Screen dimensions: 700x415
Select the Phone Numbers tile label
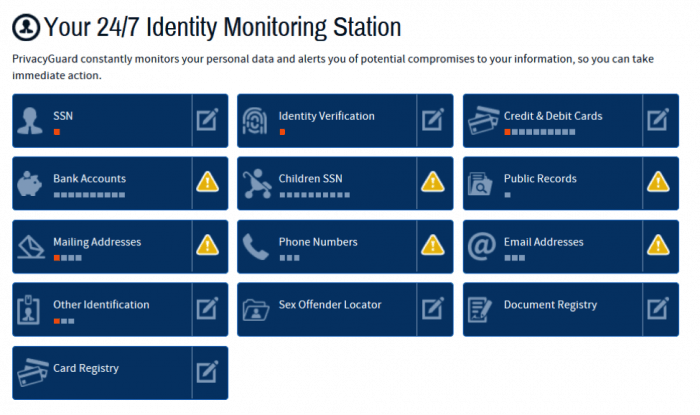317,242
